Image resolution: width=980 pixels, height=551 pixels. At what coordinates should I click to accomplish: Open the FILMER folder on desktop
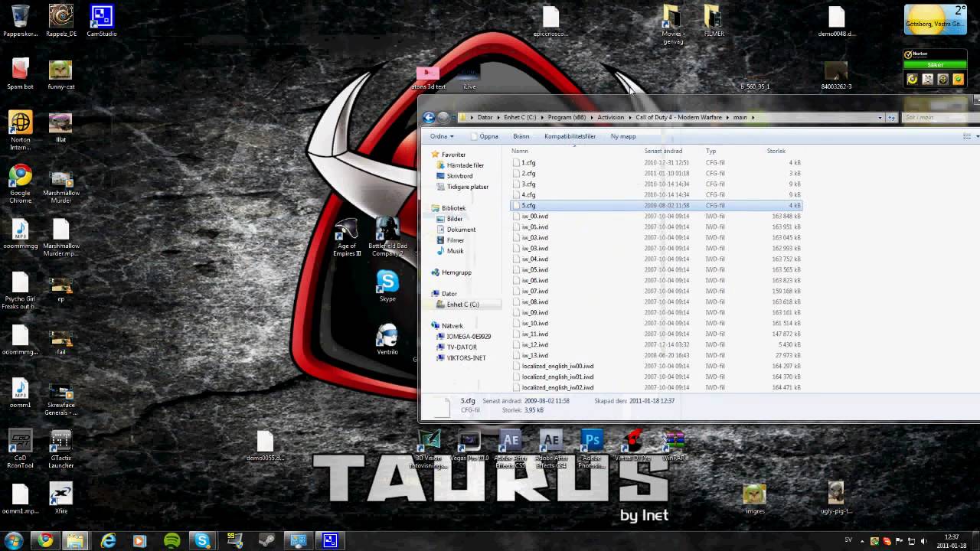click(x=714, y=21)
